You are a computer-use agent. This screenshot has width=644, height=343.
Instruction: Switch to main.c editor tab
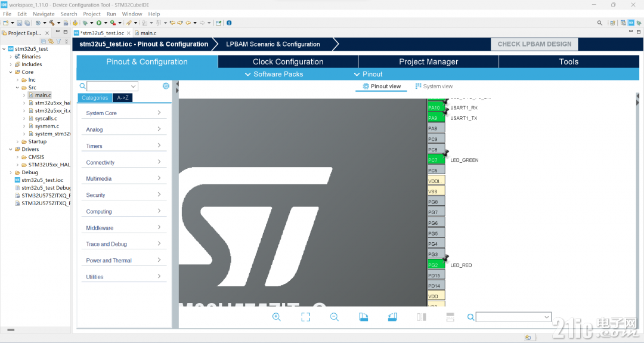[145, 33]
